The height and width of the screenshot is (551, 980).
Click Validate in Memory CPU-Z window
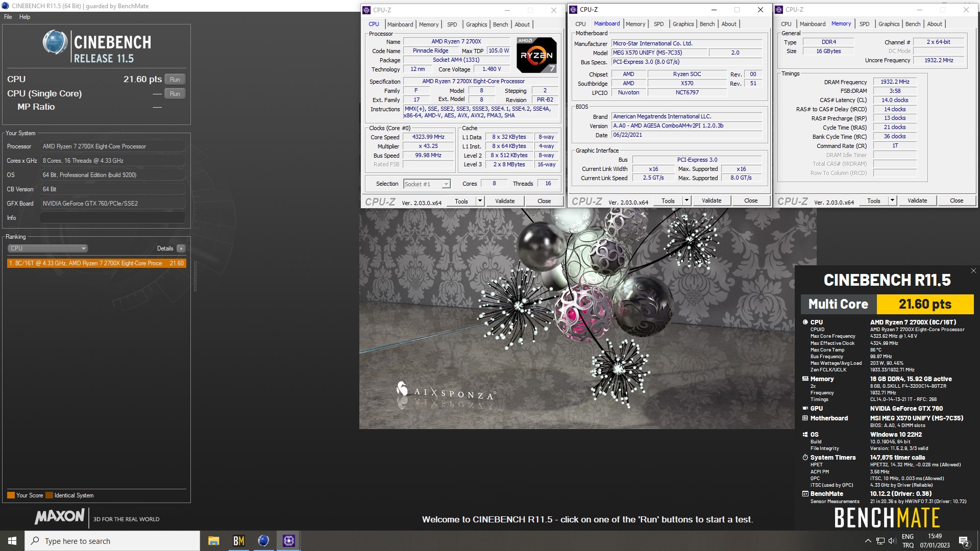pyautogui.click(x=917, y=201)
